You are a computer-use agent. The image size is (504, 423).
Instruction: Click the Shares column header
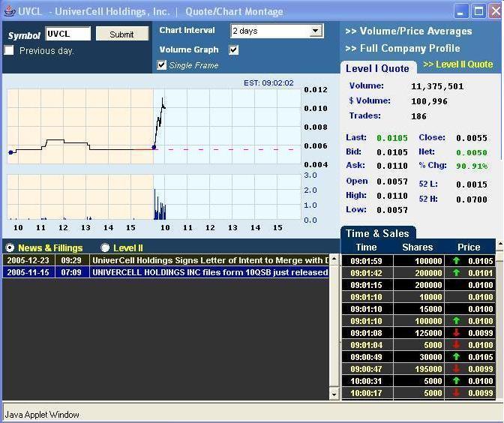pyautogui.click(x=418, y=247)
